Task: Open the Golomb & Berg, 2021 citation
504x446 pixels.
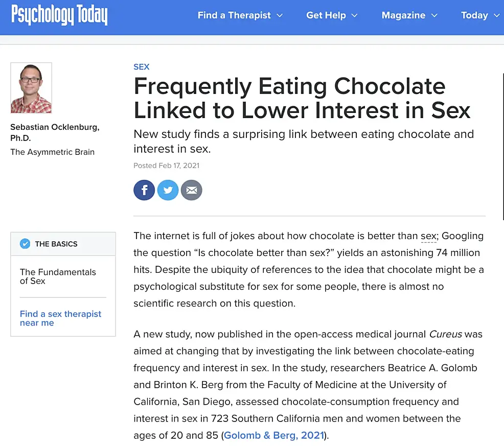Action: point(274,435)
